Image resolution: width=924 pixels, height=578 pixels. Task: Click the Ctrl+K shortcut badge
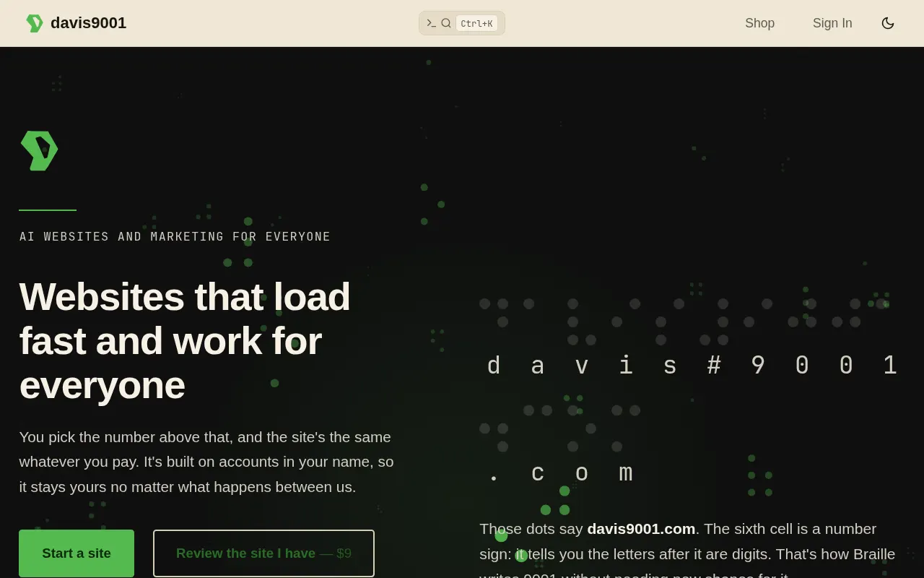(476, 23)
